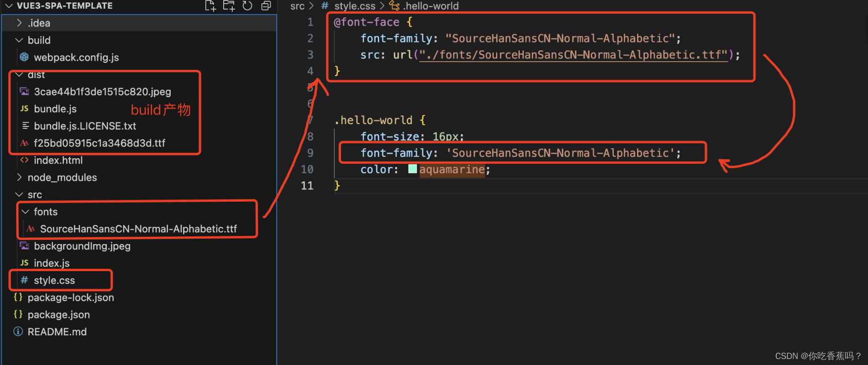This screenshot has width=868, height=365.
Task: Refresh the explorer using the circular arrow icon
Action: [247, 6]
